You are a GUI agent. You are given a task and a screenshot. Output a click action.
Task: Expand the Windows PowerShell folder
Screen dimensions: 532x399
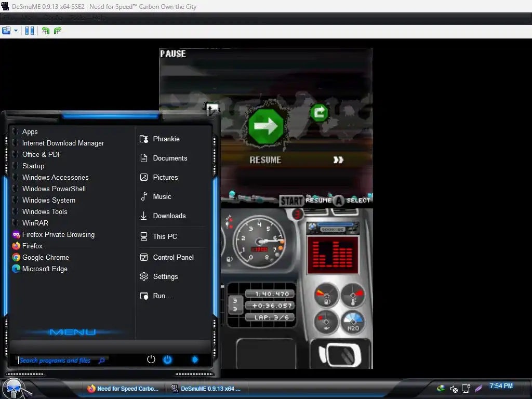tap(54, 189)
